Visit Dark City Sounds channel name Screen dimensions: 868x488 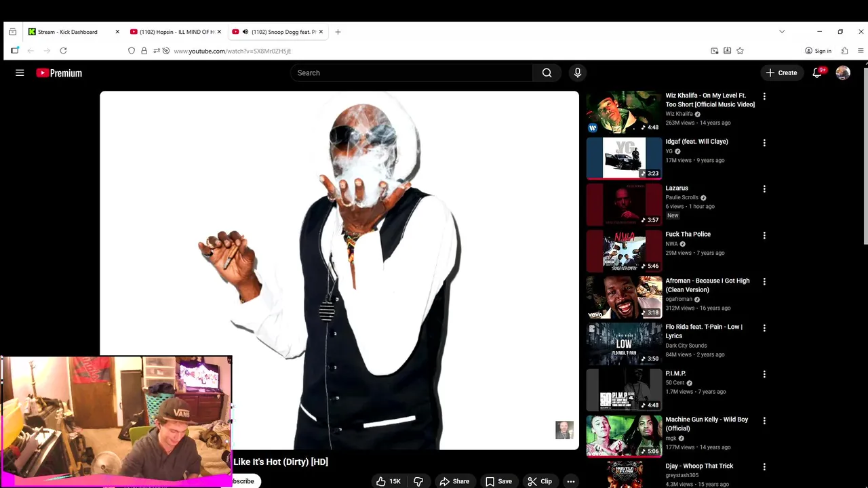[x=686, y=346]
